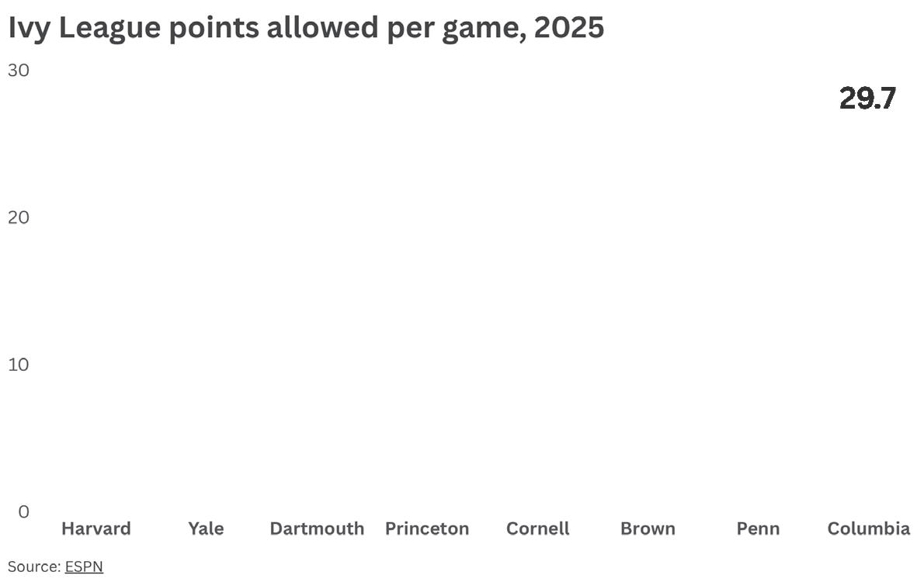Select the 0 y-axis tick label
The width and height of the screenshot is (924, 582).
(x=23, y=512)
